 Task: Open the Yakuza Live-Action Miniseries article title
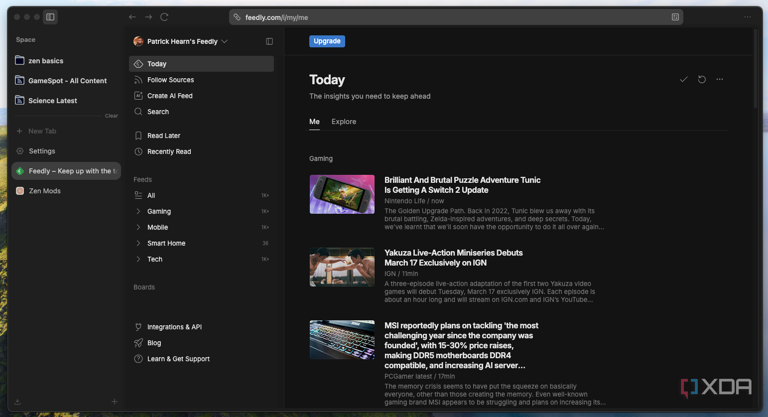point(454,258)
